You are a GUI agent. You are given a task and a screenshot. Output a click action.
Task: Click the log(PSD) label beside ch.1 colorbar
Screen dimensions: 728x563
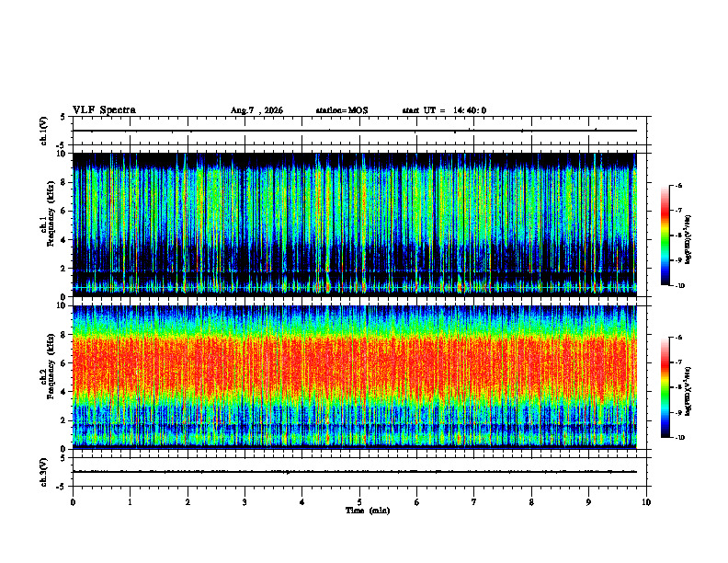pyautogui.click(x=688, y=240)
